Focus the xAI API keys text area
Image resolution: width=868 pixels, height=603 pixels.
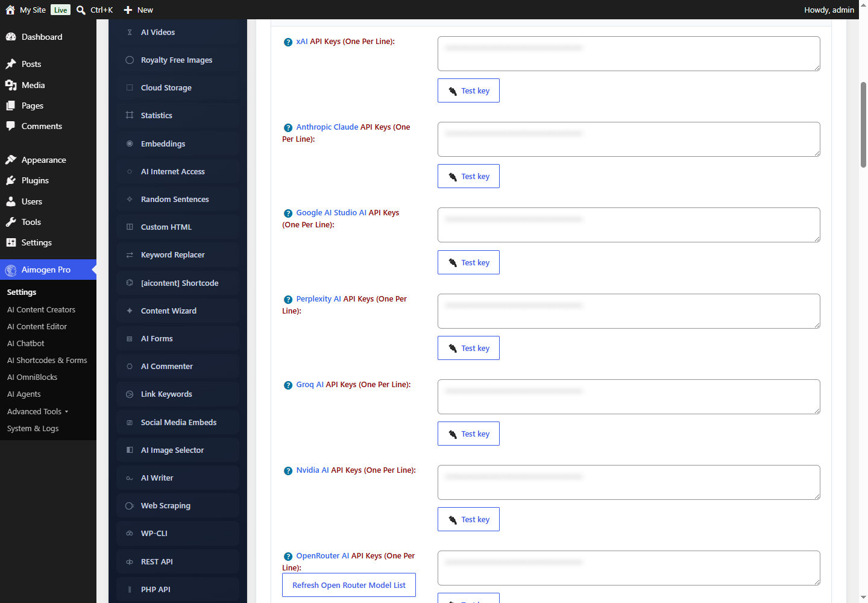pos(629,54)
